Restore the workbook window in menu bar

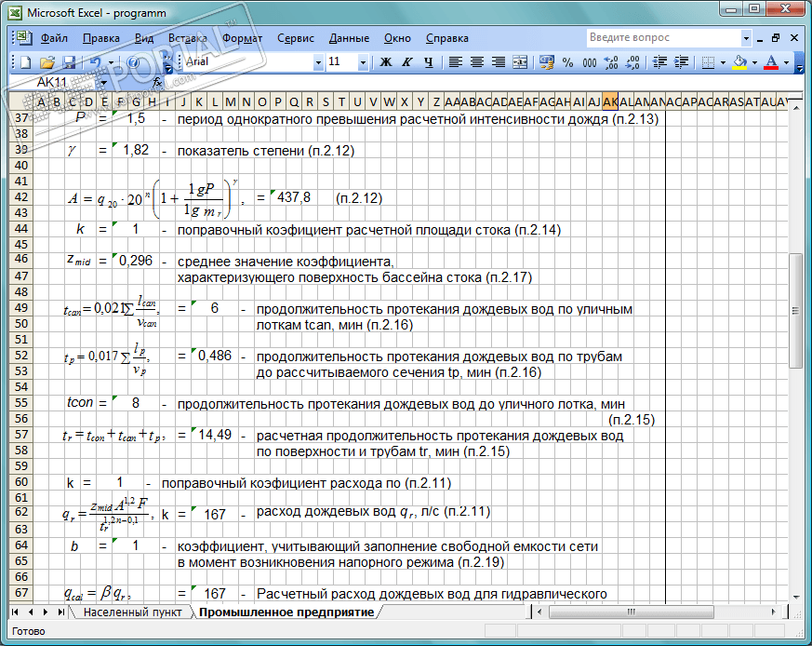click(775, 38)
